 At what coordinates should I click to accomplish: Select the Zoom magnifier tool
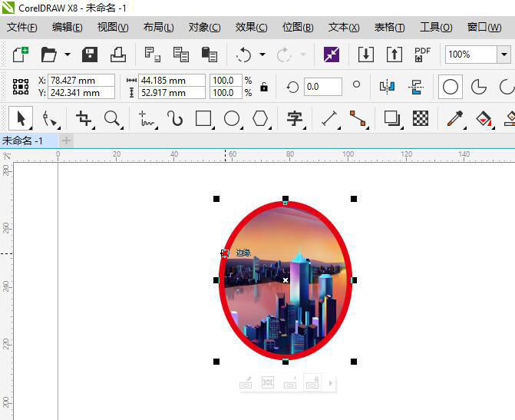112,118
